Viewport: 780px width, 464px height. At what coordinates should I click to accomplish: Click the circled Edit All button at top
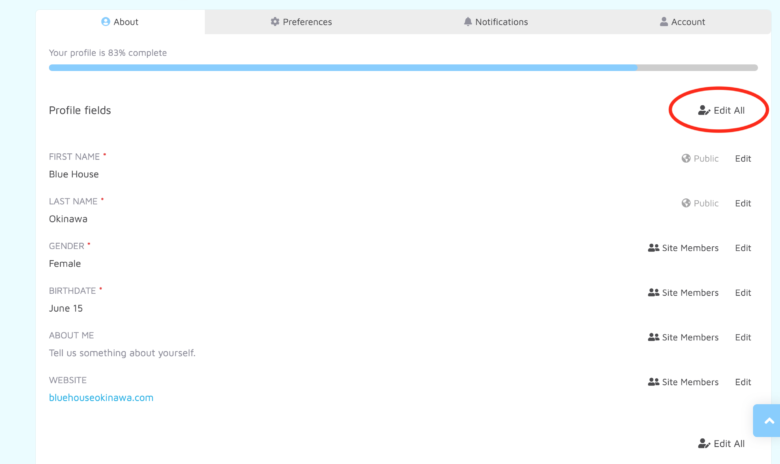(721, 110)
